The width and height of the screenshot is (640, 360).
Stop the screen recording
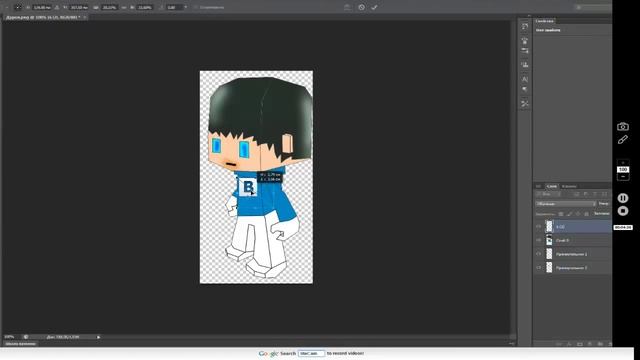click(623, 211)
